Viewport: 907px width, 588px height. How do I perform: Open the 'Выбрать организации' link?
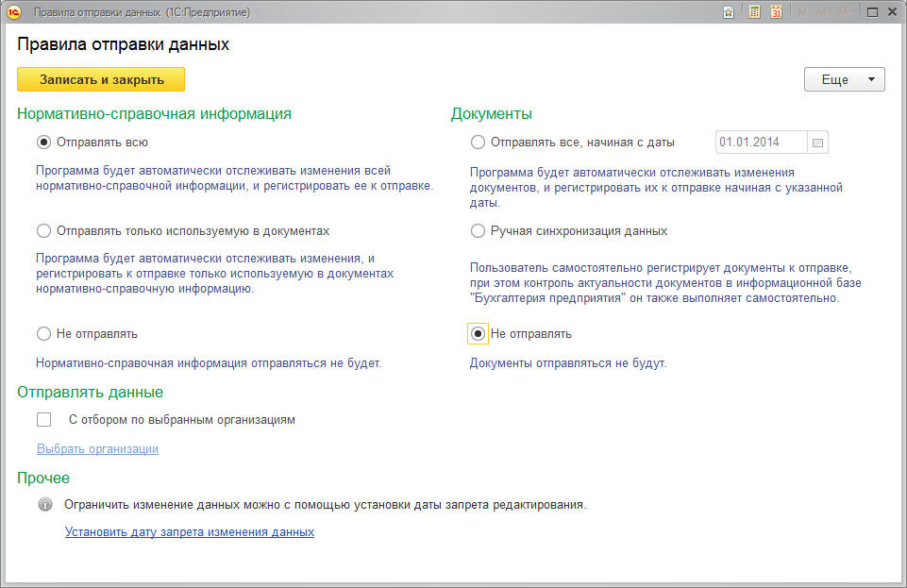97,449
